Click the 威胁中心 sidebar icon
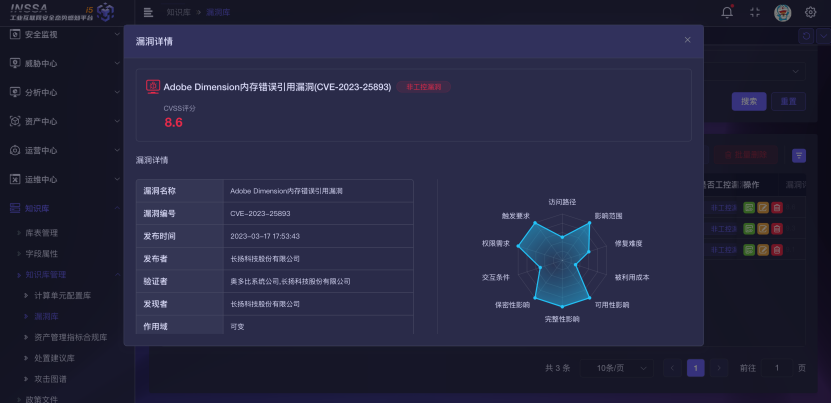The width and height of the screenshot is (831, 404). pos(15,63)
